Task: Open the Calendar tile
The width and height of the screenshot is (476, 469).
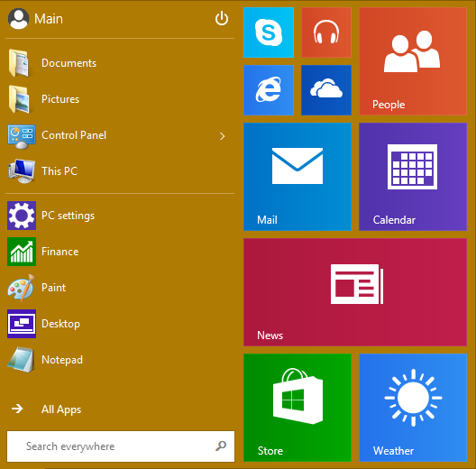Action: (x=413, y=177)
